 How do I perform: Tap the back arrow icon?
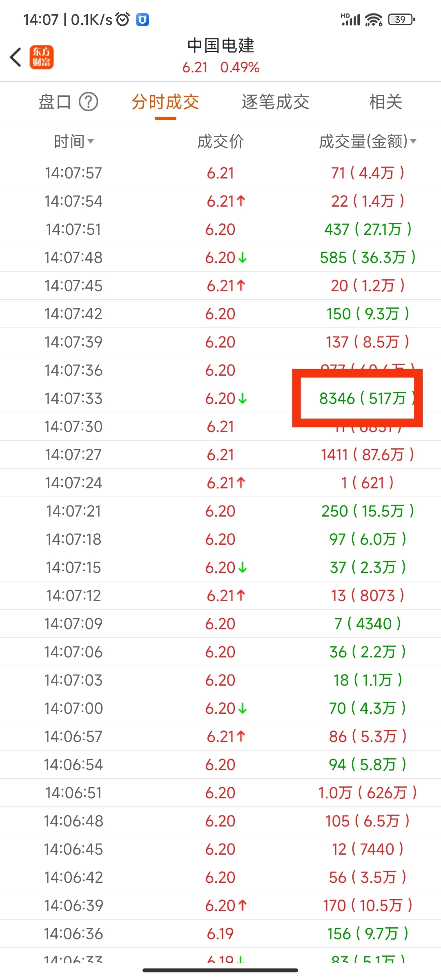(16, 57)
